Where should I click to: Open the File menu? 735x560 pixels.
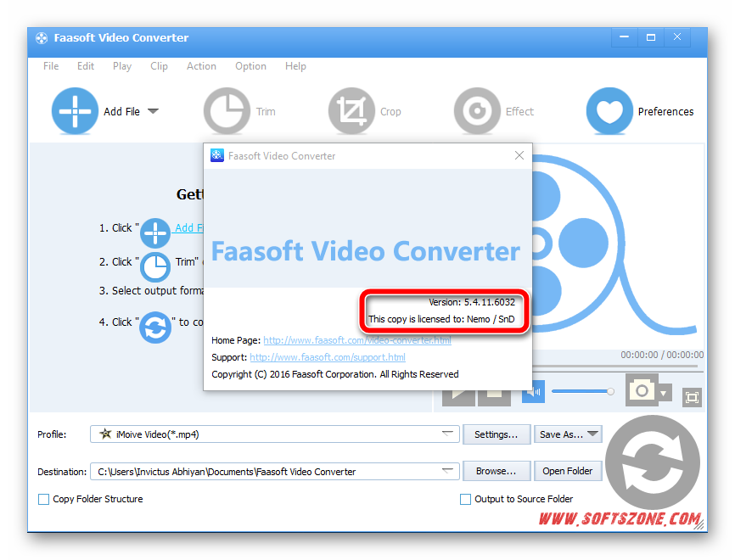(x=51, y=66)
